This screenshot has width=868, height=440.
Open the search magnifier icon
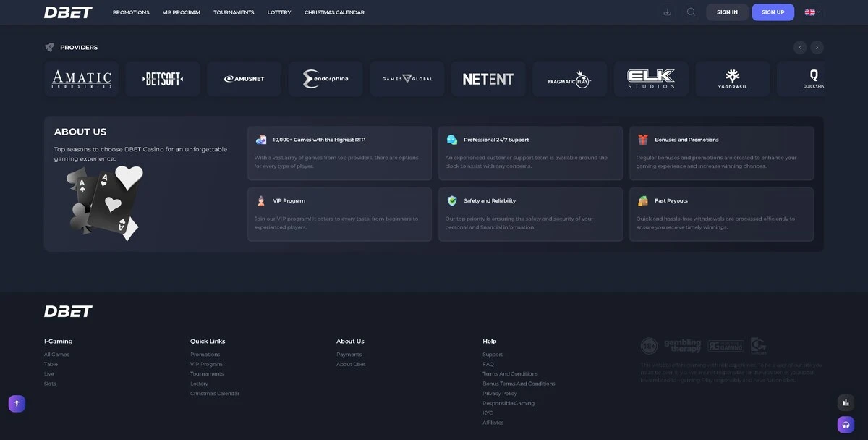(691, 12)
